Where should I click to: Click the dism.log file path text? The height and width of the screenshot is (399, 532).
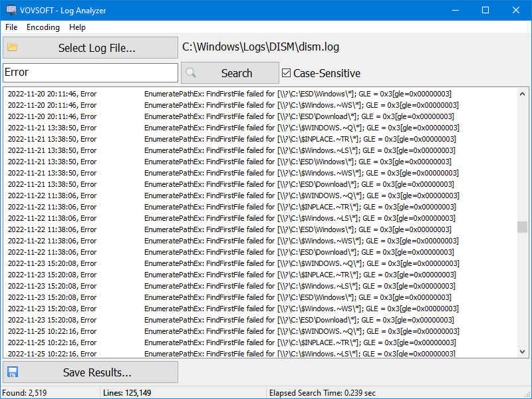pyautogui.click(x=262, y=47)
